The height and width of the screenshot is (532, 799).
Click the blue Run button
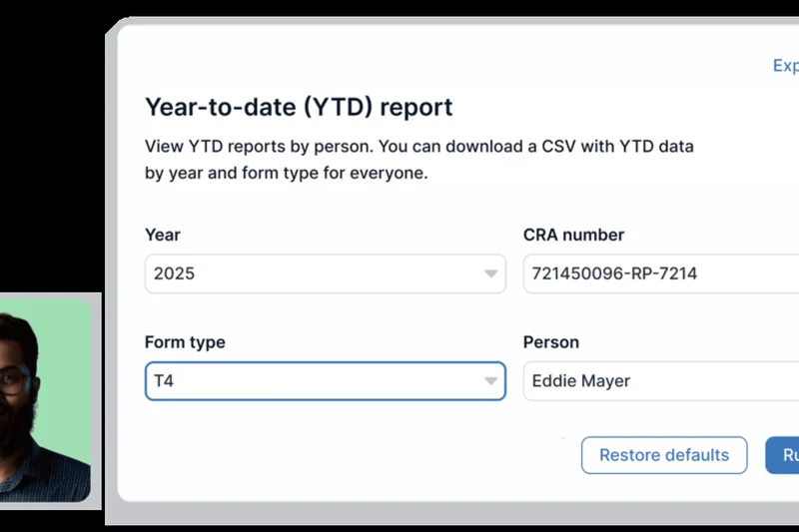pos(784,455)
